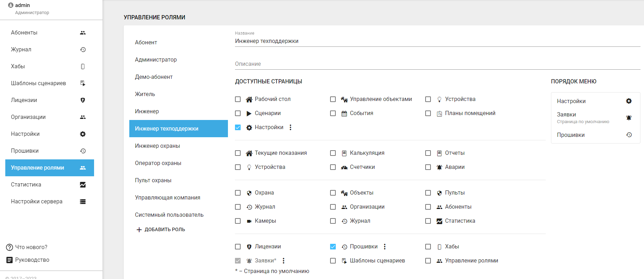
Task: Click the admin user avatar icon
Action: [11, 5]
